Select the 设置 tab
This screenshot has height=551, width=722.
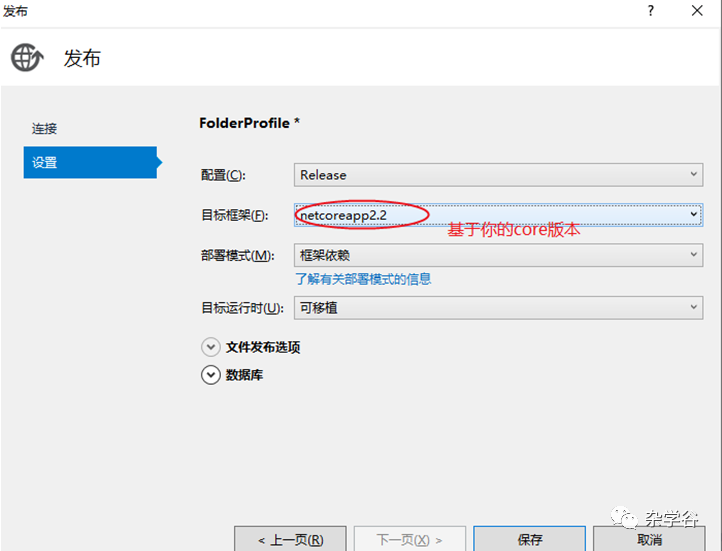tap(89, 162)
